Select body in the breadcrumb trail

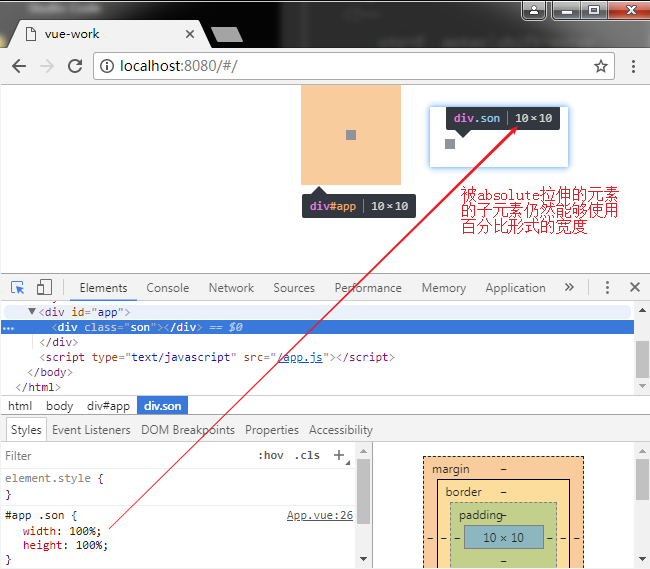click(59, 406)
